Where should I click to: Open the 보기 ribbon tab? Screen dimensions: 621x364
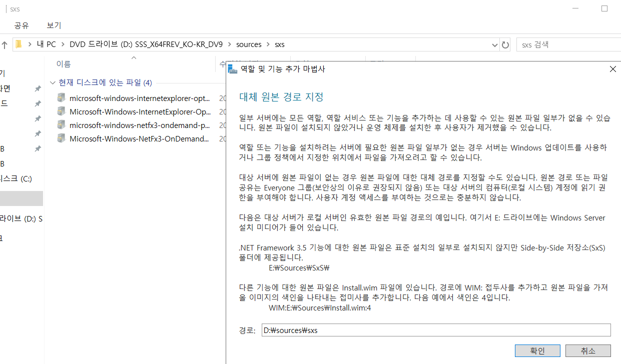54,25
